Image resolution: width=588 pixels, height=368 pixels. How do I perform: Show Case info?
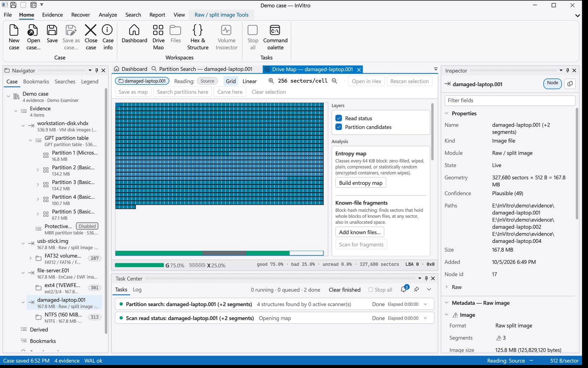click(108, 37)
